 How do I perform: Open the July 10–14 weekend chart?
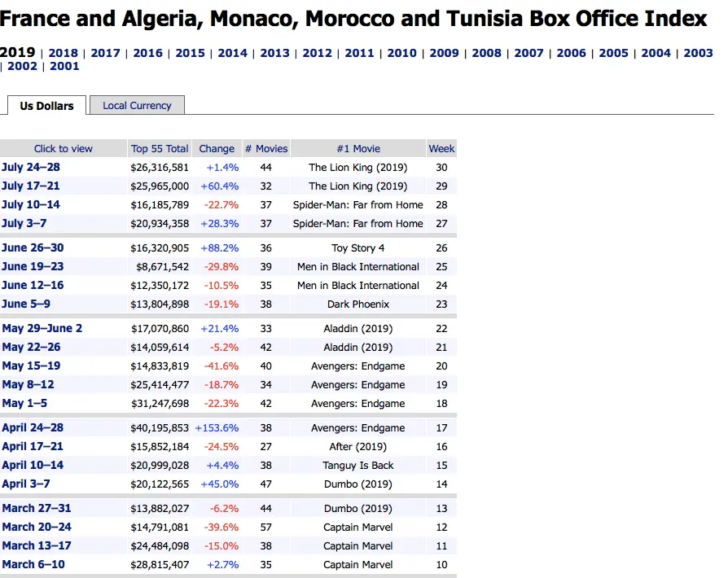click(x=31, y=204)
